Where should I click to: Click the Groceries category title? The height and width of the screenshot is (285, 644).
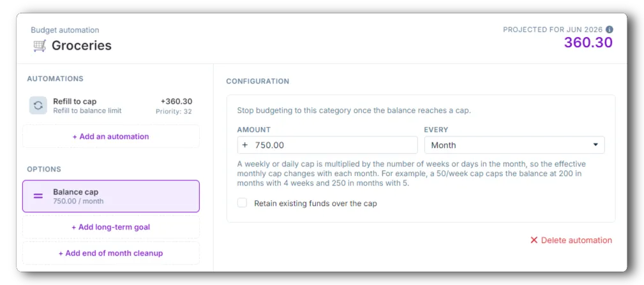point(81,45)
